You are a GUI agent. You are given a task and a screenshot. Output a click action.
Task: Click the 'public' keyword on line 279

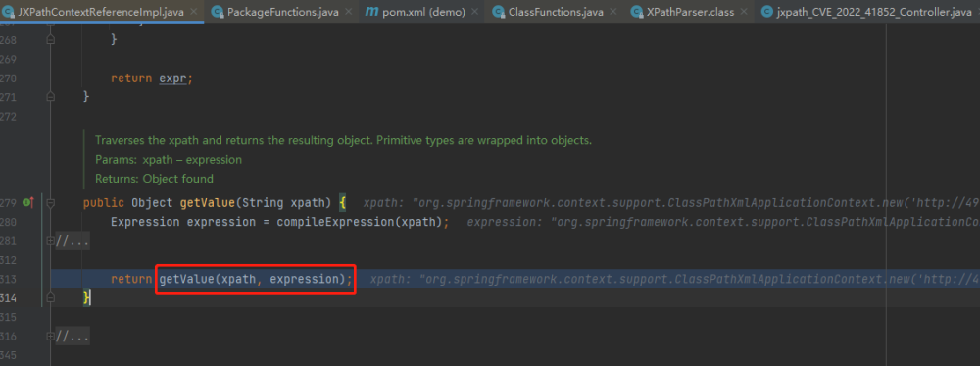104,203
